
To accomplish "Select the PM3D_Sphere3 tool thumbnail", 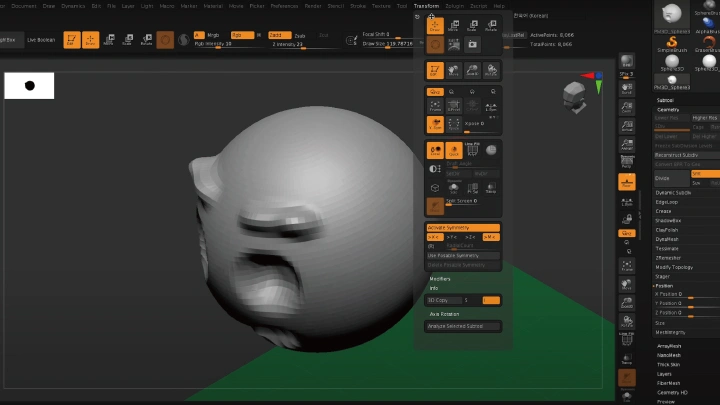I will (672, 18).
